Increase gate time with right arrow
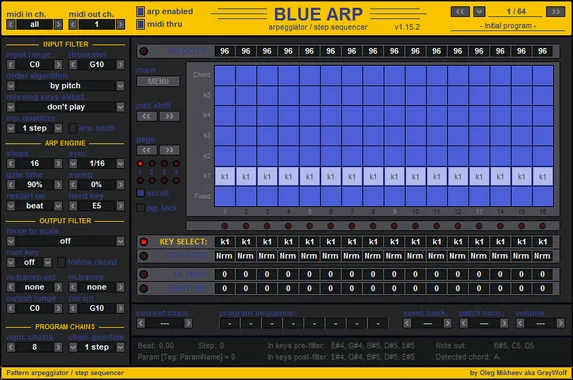The image size is (573, 380). [x=58, y=185]
